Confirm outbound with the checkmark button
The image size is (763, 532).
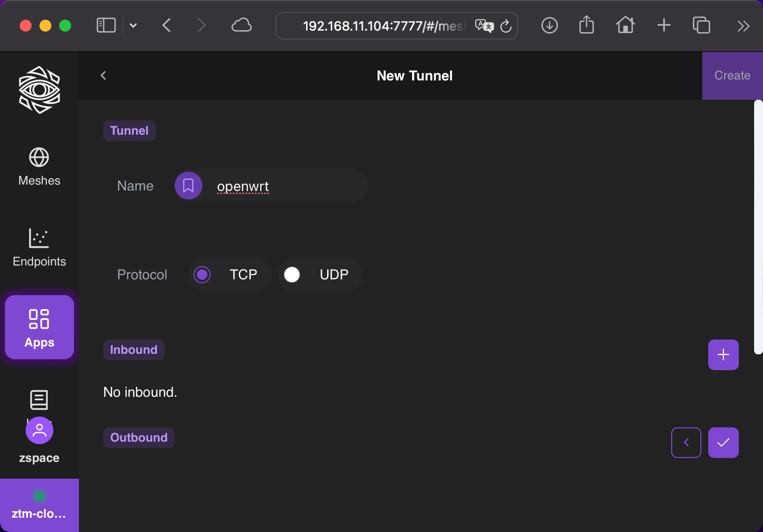(723, 443)
